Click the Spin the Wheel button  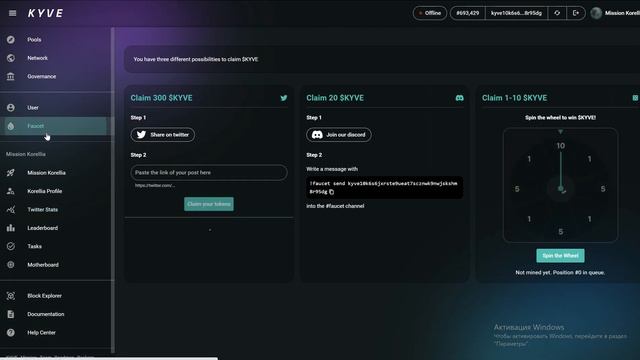(560, 256)
